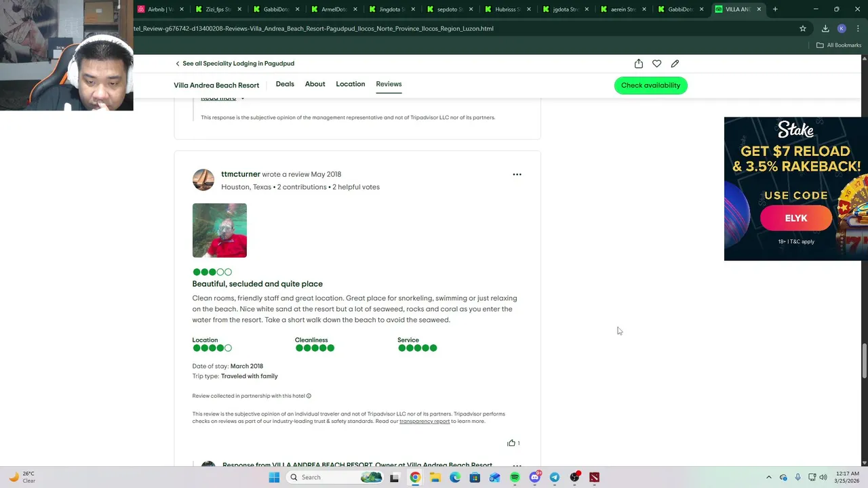Switch to the Zizi_fps browser tab

click(218, 9)
